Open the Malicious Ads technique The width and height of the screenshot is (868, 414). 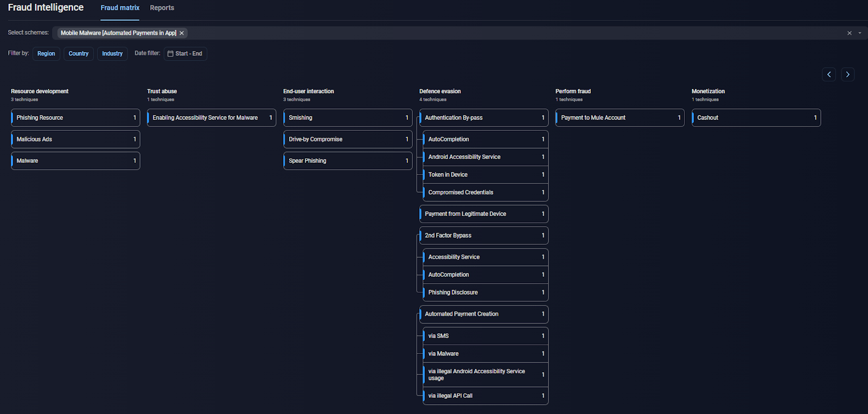(x=75, y=139)
